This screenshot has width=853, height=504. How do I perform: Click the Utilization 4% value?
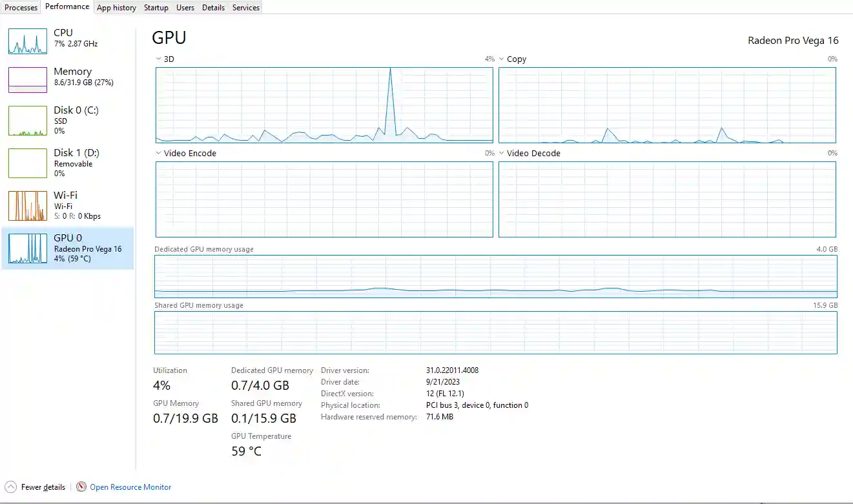161,385
